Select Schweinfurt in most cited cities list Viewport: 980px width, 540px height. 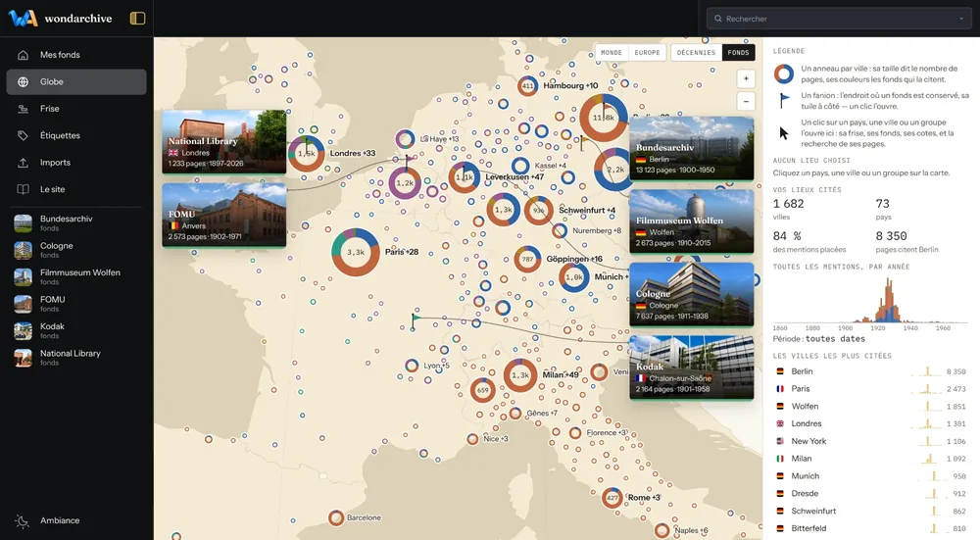870,512
